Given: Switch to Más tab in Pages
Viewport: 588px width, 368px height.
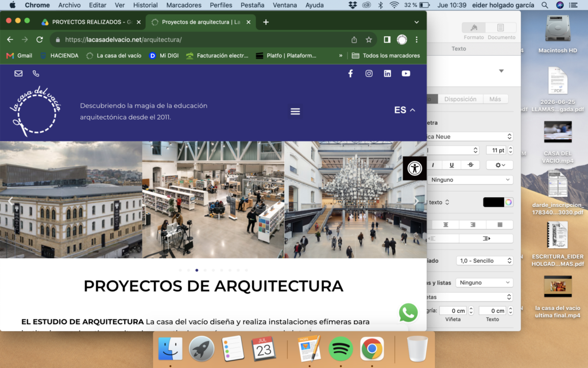Looking at the screenshot, I should (495, 99).
